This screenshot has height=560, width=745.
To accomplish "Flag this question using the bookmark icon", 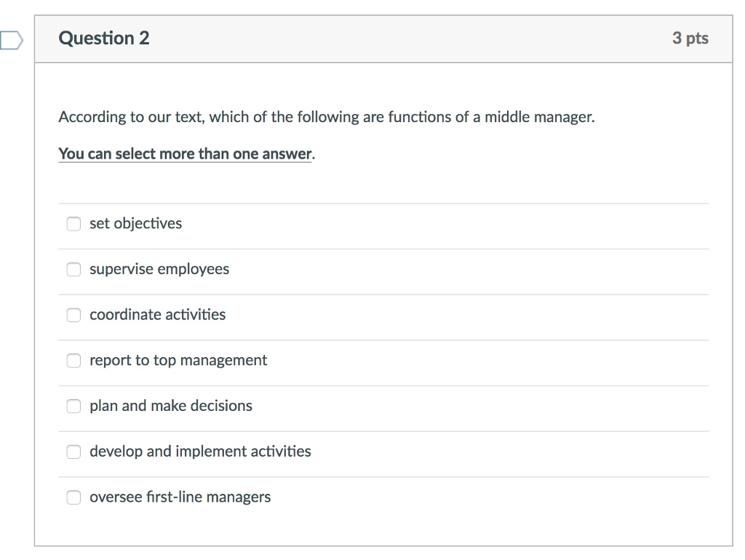I will click(x=11, y=39).
